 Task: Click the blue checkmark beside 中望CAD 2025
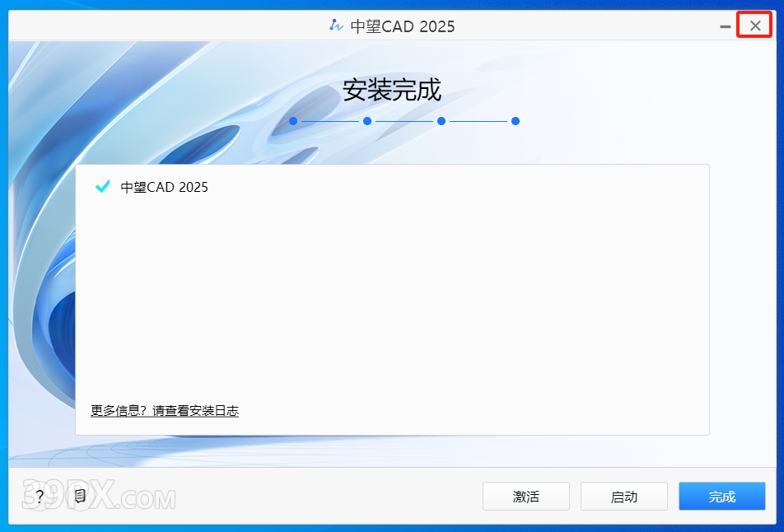102,186
